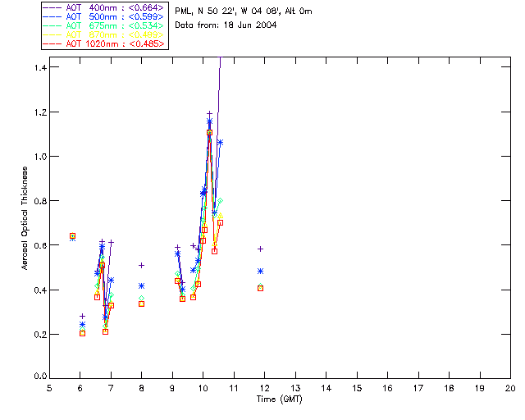Click the leftmost red square at 0.64 AOT
The width and height of the screenshot is (525, 420).
(x=72, y=236)
